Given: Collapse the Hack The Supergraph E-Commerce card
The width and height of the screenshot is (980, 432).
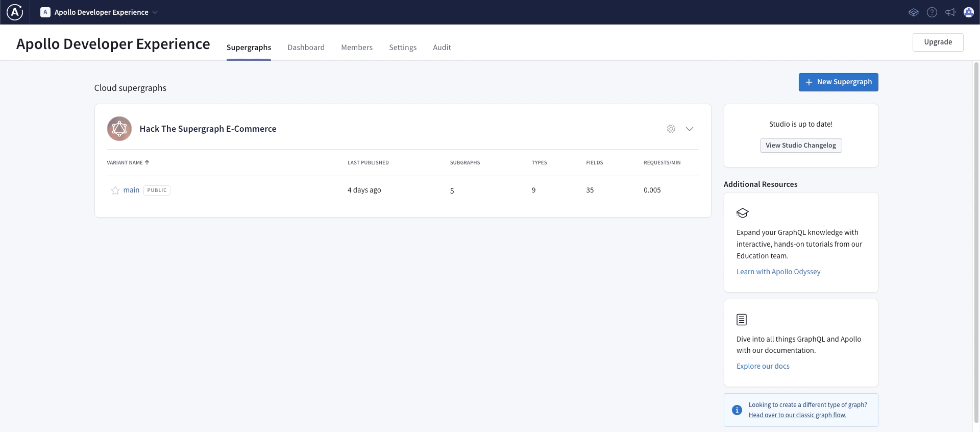Looking at the screenshot, I should 690,129.
